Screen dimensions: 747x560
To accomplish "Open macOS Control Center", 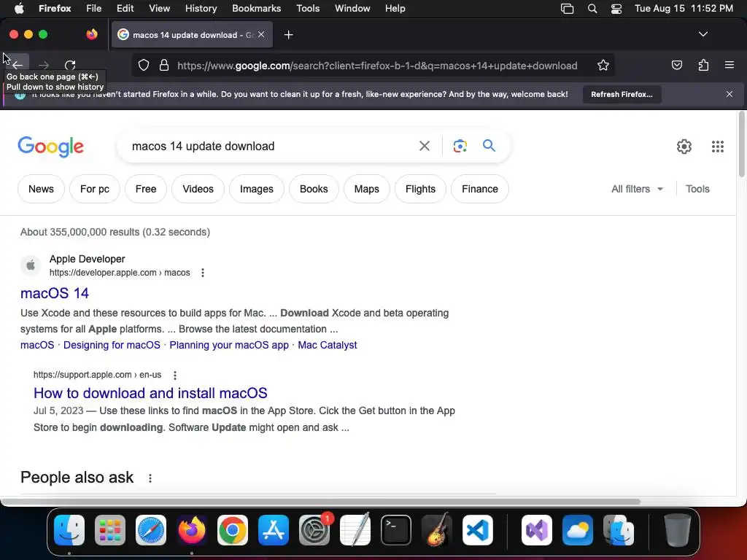I will 616,9.
